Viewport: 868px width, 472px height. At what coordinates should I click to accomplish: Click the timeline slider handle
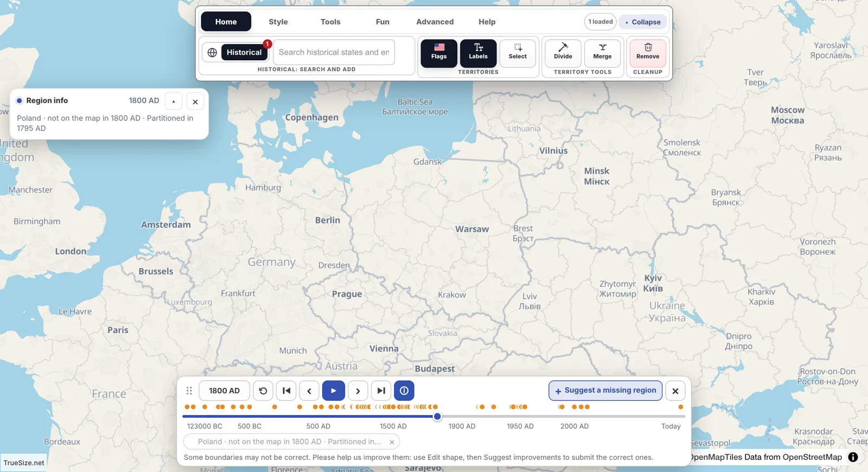pyautogui.click(x=437, y=417)
